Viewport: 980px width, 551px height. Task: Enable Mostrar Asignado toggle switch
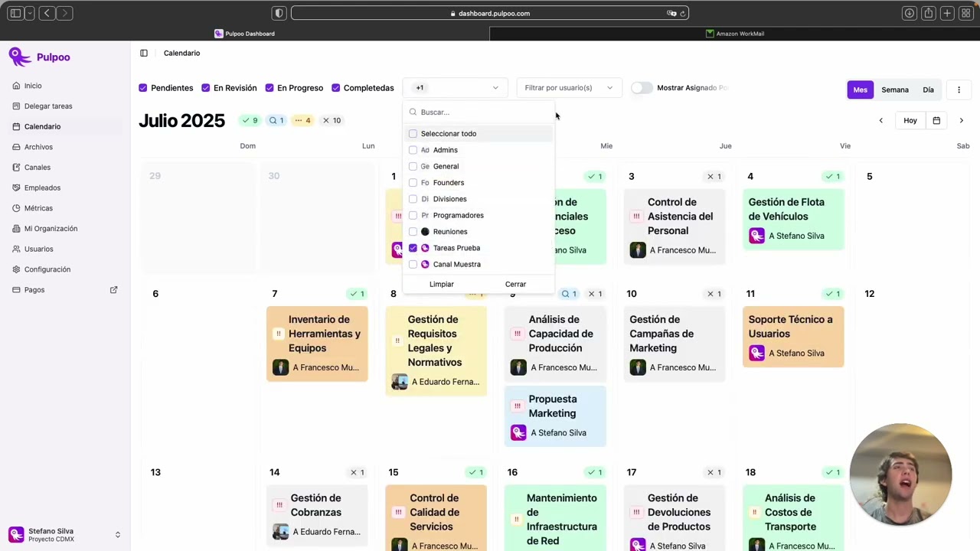pyautogui.click(x=642, y=88)
